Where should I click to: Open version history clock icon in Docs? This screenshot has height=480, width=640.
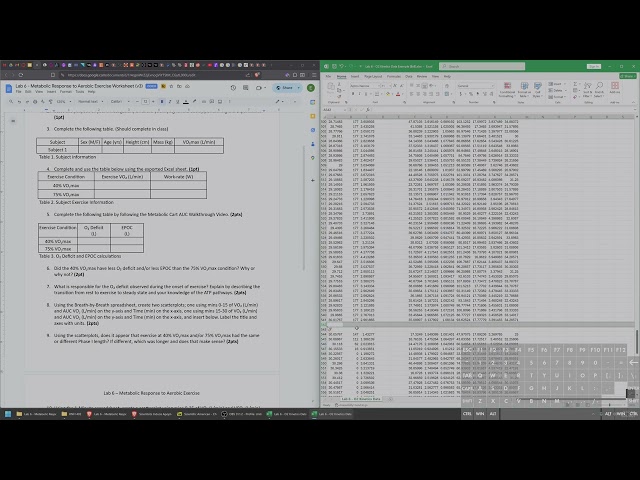[233, 88]
